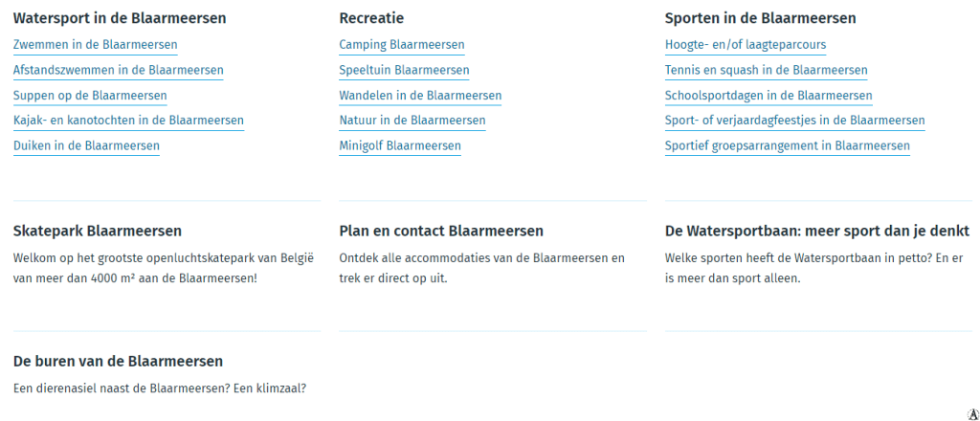Click the 'Minigolf Blaarmeersen' link

400,146
